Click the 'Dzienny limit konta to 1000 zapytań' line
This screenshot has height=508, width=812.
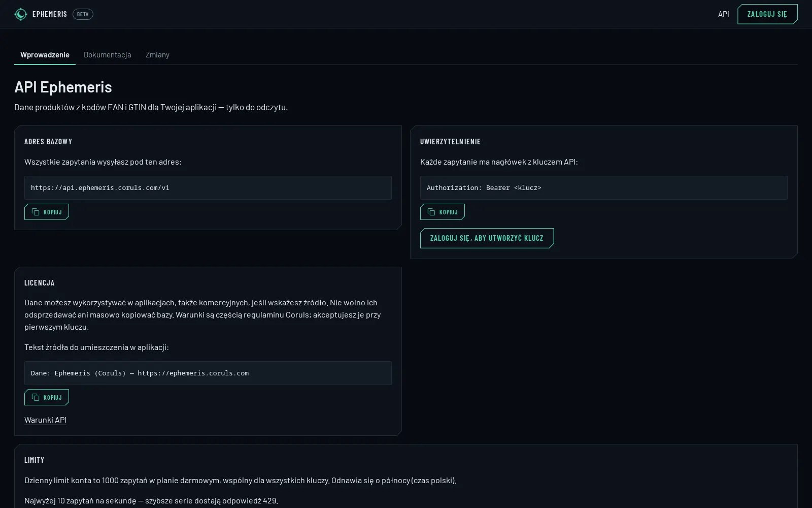point(240,480)
